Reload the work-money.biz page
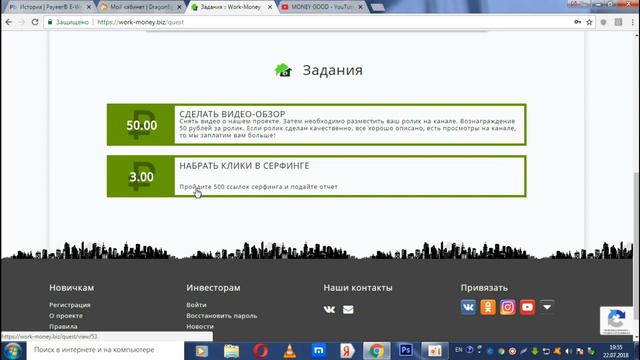Viewport: 640px width, 360px height. (x=35, y=22)
